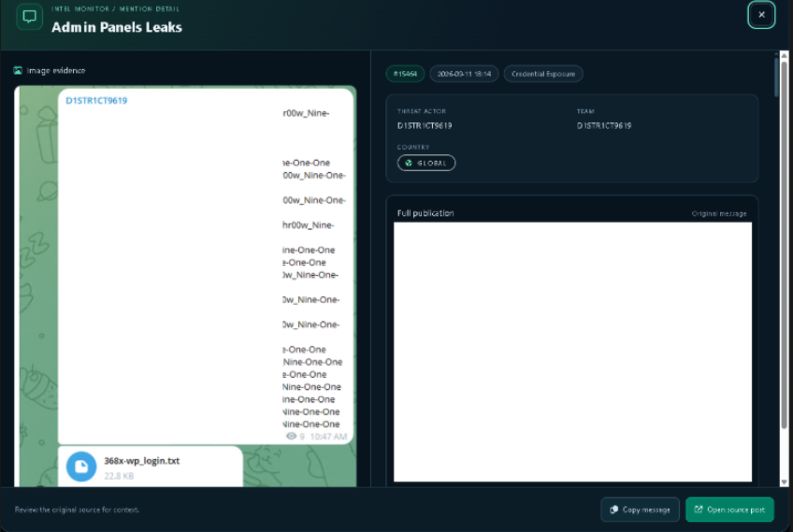Click the team value D1STR1CT9619
Screen dimensions: 793x532
point(604,125)
